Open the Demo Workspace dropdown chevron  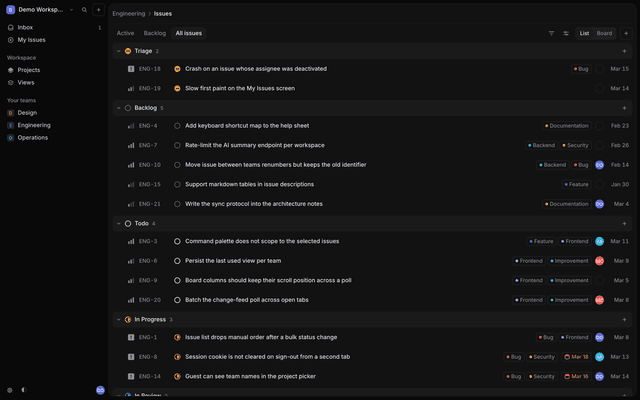click(x=71, y=10)
